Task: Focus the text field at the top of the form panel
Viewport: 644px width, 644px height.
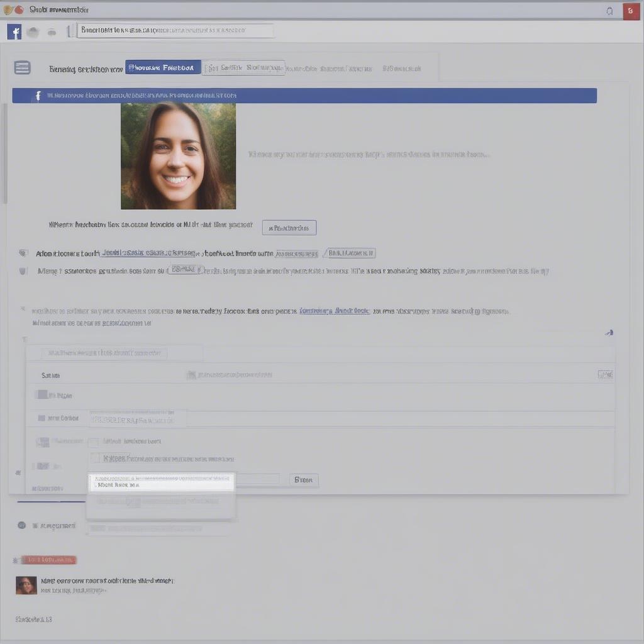Action: click(104, 353)
